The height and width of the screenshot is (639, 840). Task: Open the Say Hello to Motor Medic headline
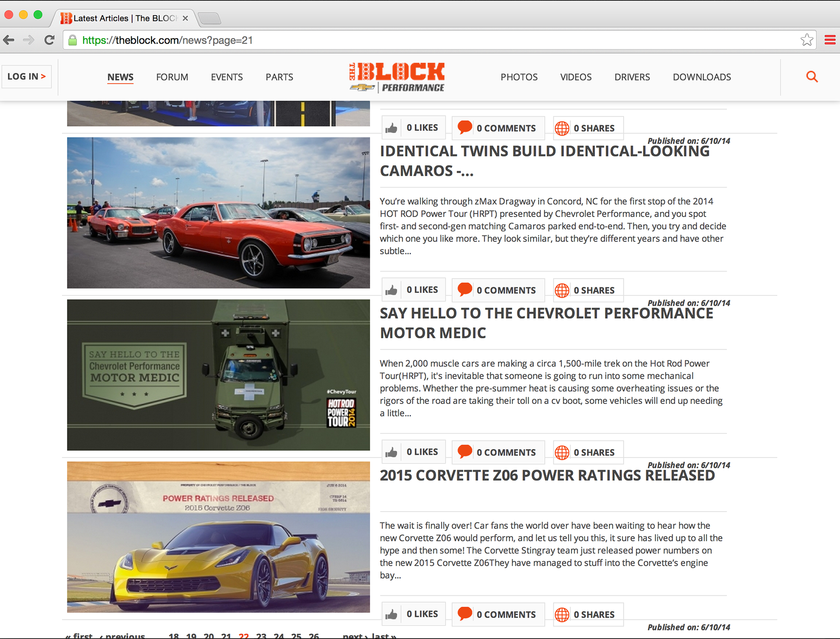coord(546,323)
